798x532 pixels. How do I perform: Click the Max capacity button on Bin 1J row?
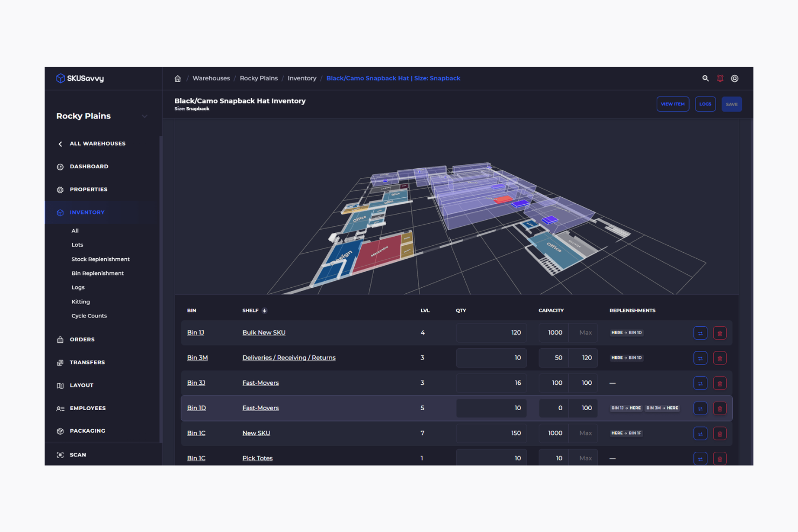[584, 333]
